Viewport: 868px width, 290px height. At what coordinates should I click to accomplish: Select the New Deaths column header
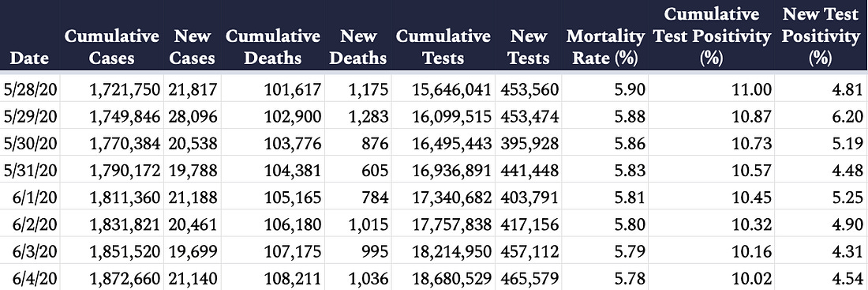click(358, 47)
